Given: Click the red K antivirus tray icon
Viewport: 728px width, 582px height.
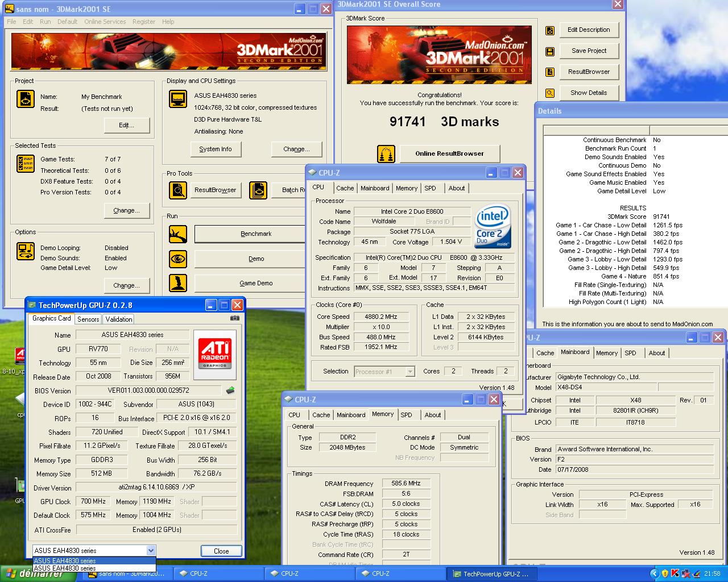Looking at the screenshot, I should 675,573.
